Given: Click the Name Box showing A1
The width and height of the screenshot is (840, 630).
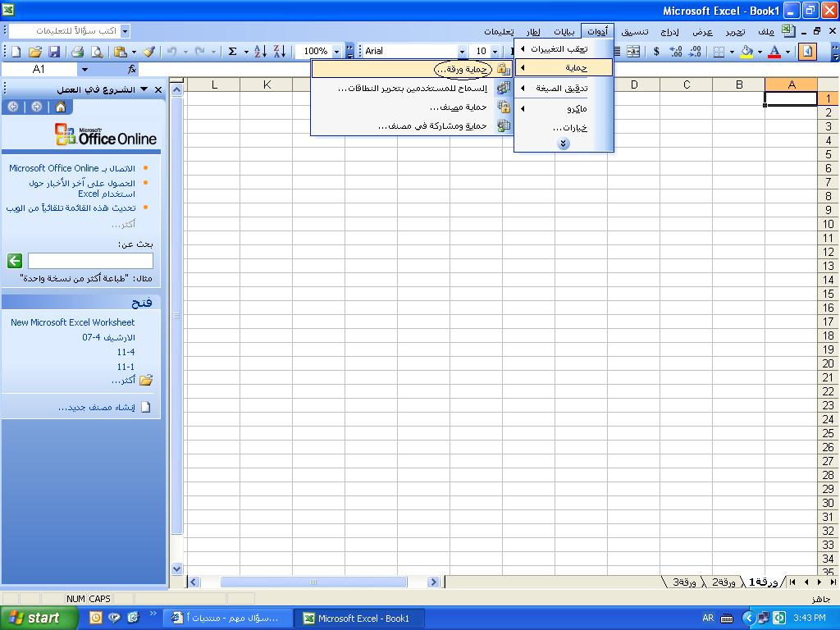Looking at the screenshot, I should pos(39,69).
